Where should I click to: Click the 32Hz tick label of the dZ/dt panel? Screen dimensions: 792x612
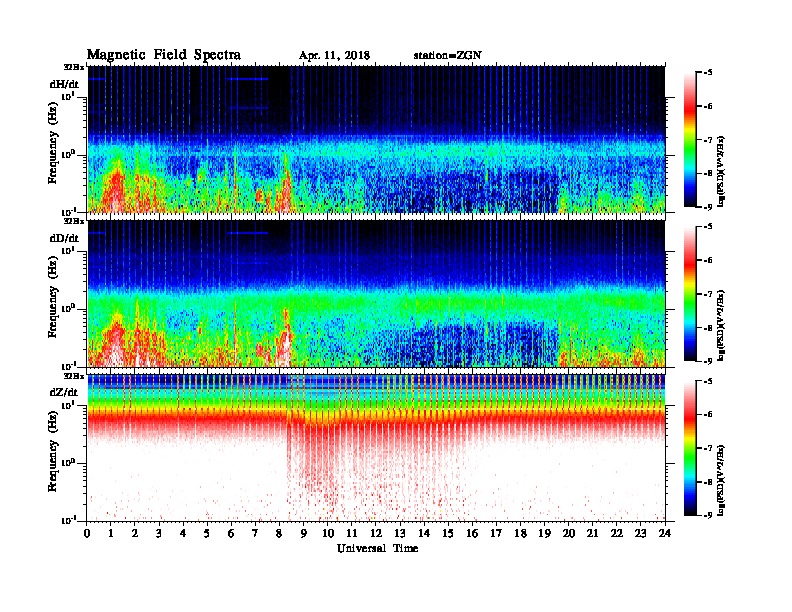coord(74,376)
